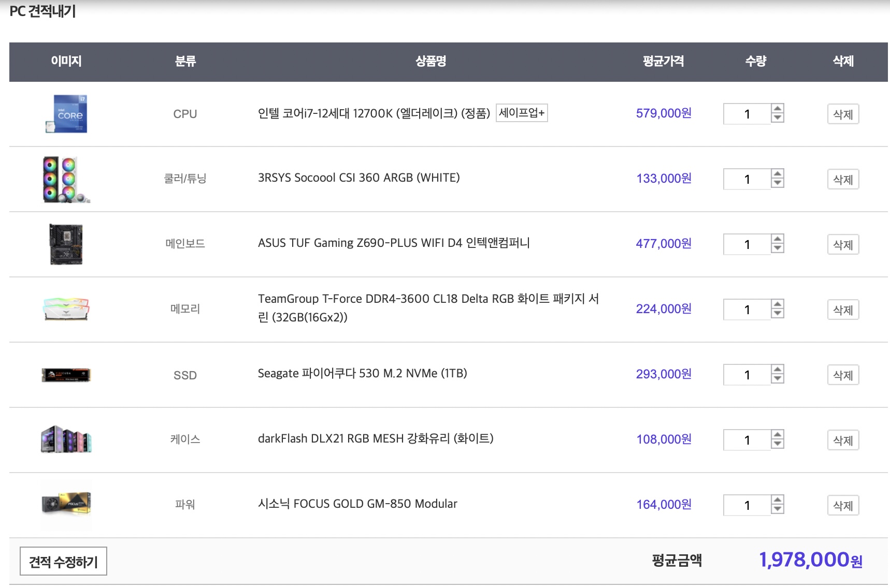Click the 케이스 category label
The width and height of the screenshot is (890, 588).
tap(185, 439)
